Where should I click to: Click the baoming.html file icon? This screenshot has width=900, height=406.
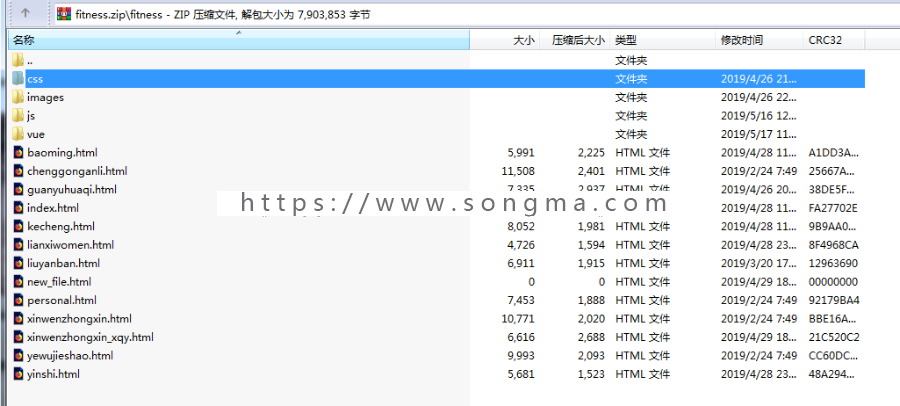(x=18, y=152)
